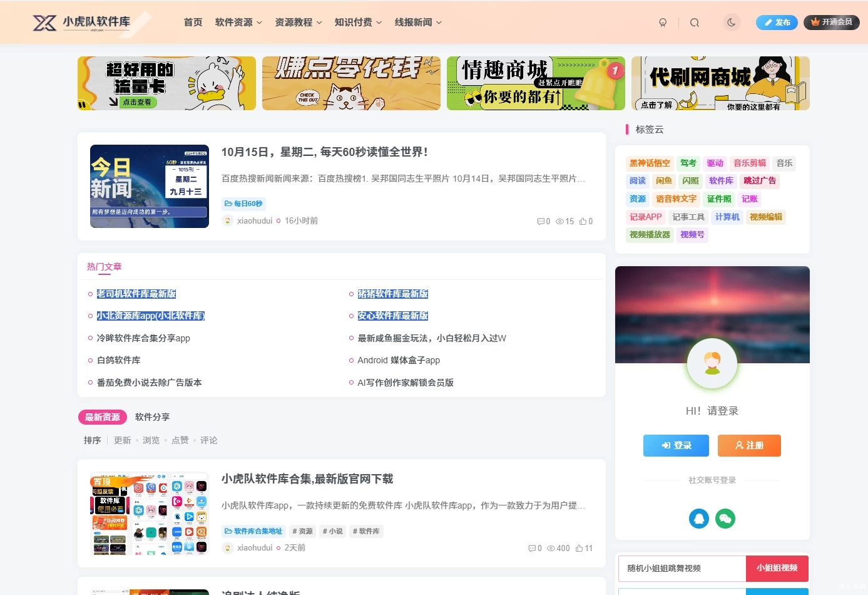Like the news post via thumbs-up icon
868x595 pixels.
[583, 221]
